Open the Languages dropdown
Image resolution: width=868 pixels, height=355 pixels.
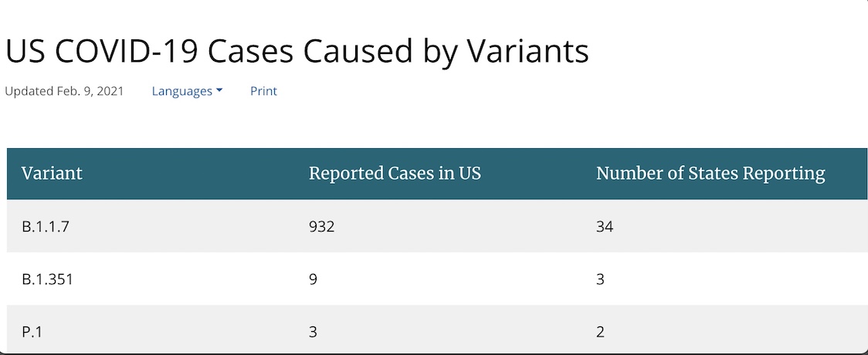click(187, 91)
